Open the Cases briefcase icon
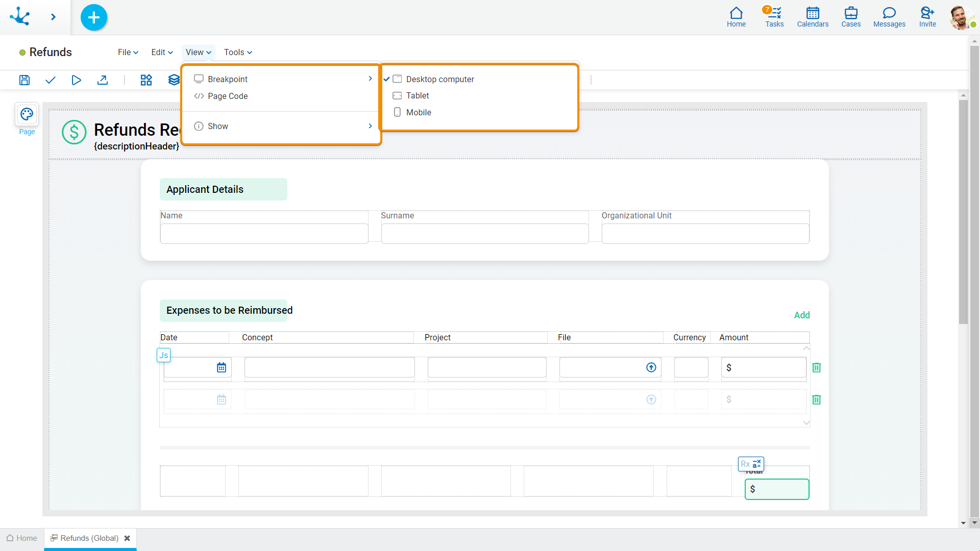The width and height of the screenshot is (980, 551). 851,17
